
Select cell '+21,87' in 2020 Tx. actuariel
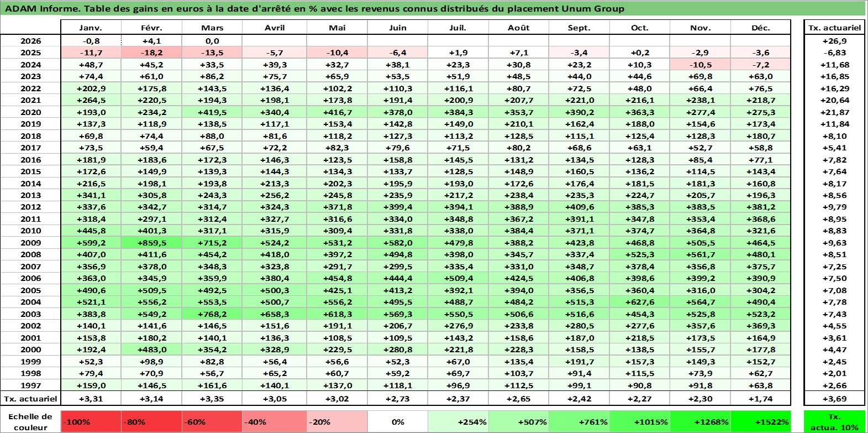tap(834, 112)
